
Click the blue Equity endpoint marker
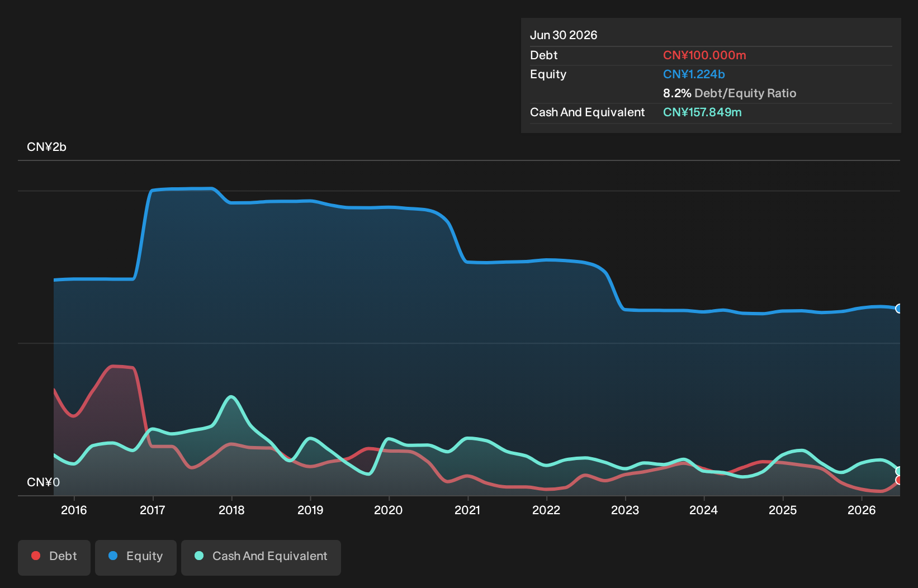[899, 309]
